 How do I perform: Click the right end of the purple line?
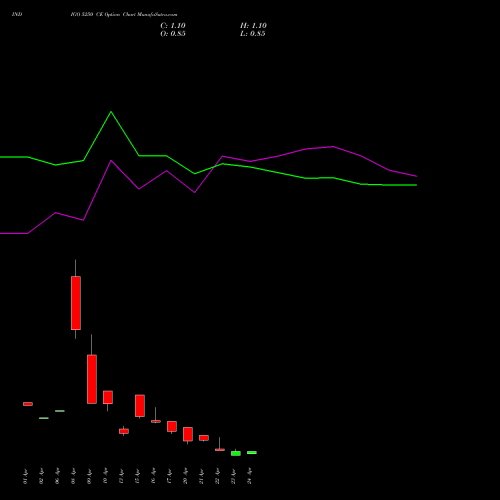click(416, 176)
